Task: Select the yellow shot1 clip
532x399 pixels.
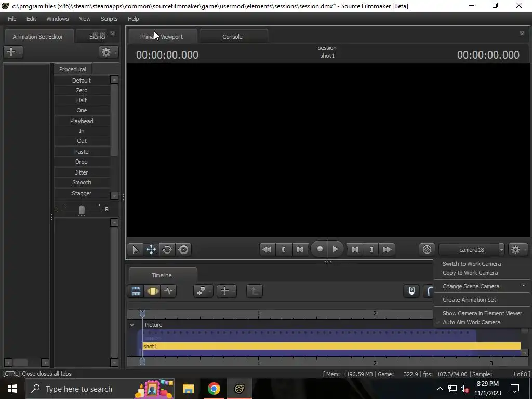Action: 331,346
